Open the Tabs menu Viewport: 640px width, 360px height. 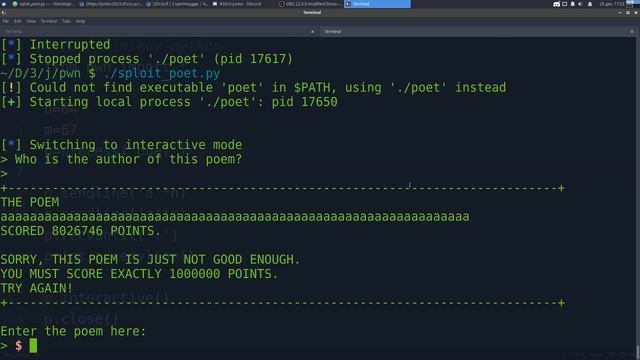[x=67, y=21]
